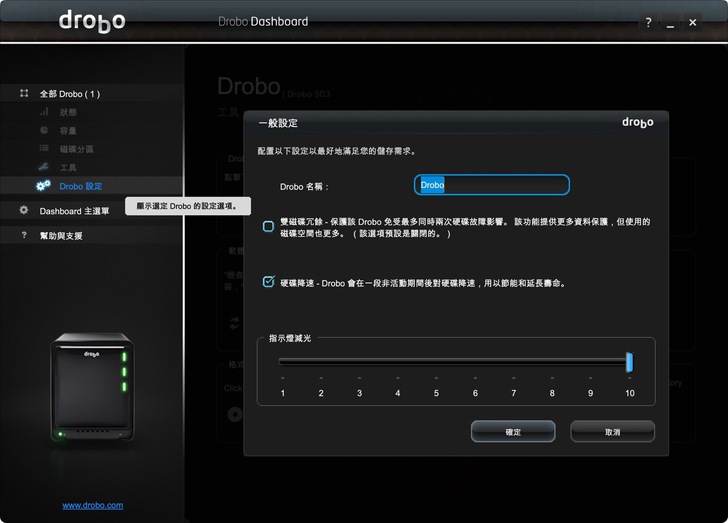
Task: Uncheck the 硬碟降速 disk spin-down checkbox
Action: click(268, 283)
